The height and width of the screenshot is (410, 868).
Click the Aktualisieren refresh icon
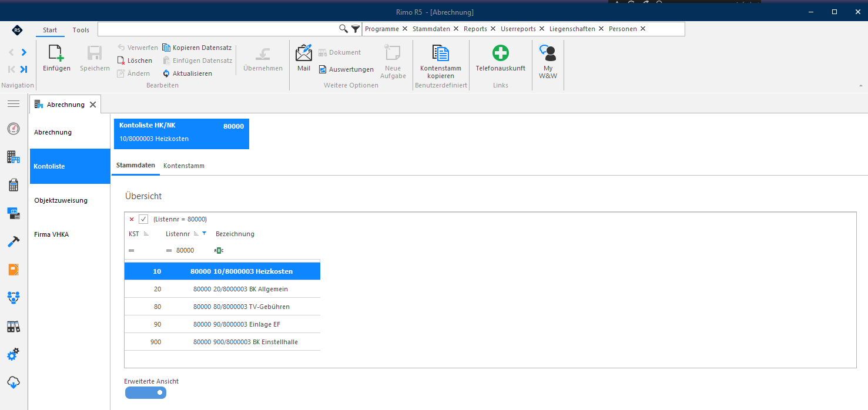click(166, 73)
